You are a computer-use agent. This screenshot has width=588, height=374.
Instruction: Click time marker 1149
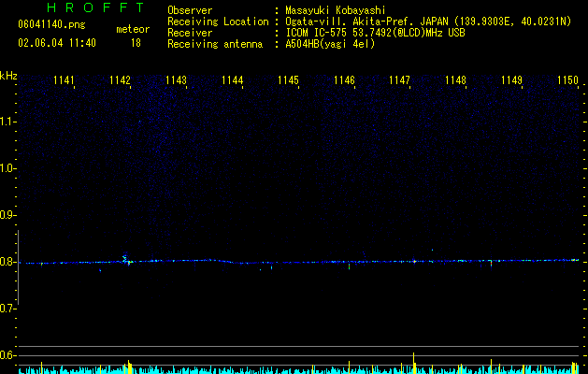tap(512, 80)
